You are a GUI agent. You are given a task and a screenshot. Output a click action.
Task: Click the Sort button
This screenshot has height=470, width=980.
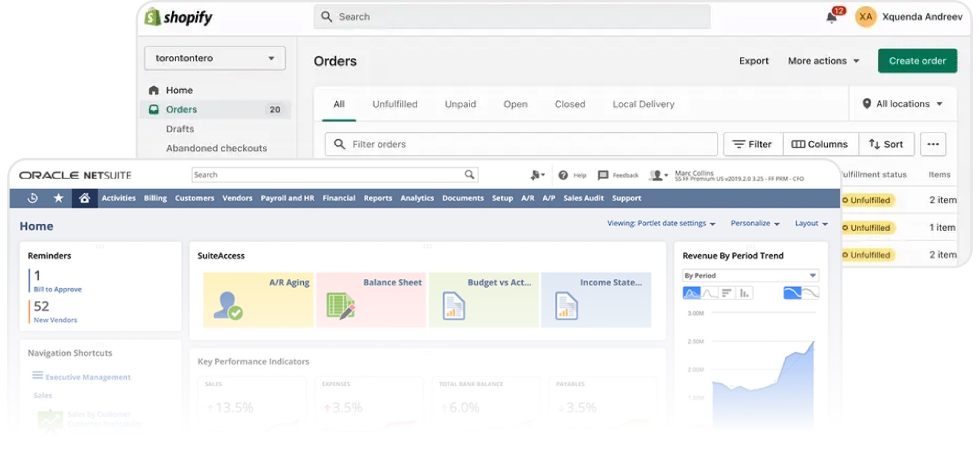[887, 144]
